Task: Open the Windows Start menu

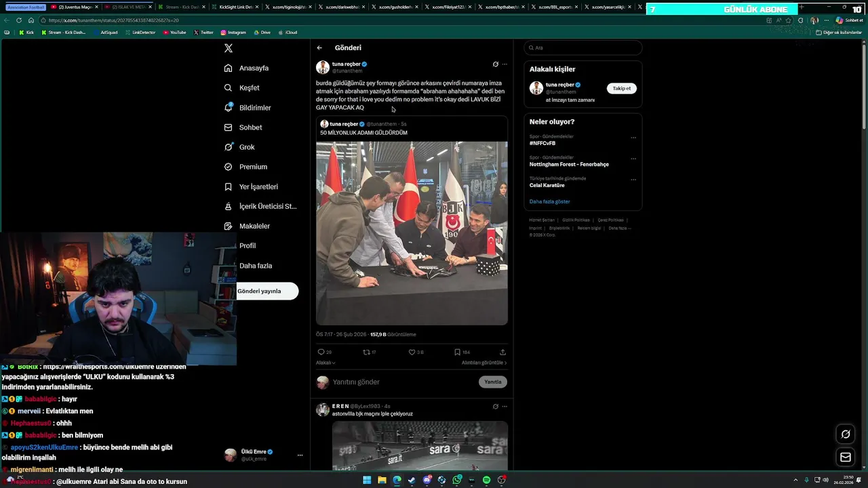Action: [x=367, y=480]
